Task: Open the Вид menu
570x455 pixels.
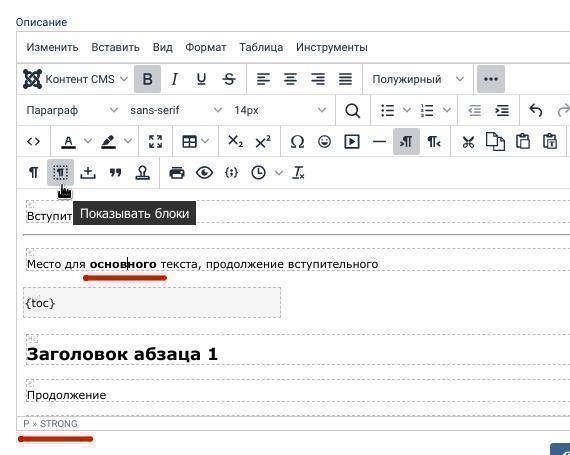Action: click(x=162, y=47)
